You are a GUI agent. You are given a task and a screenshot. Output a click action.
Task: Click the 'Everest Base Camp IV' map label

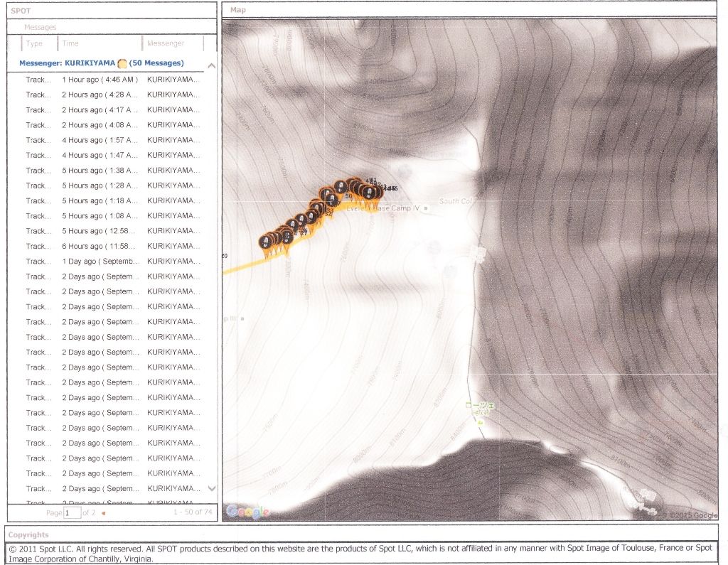pyautogui.click(x=383, y=208)
